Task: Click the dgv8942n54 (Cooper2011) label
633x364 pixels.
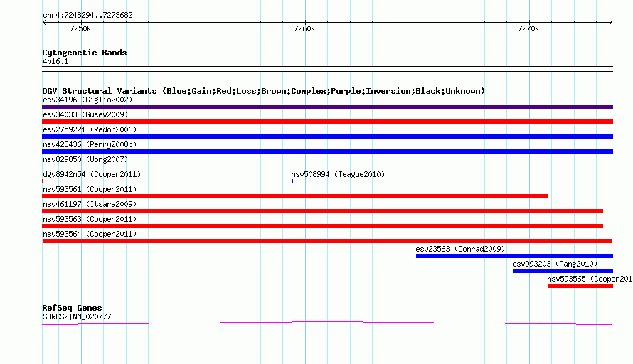Action: (92, 174)
